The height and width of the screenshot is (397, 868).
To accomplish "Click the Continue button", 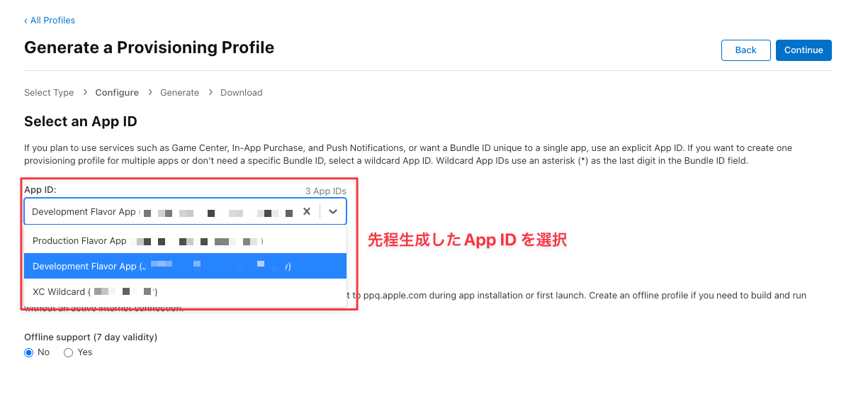I will (x=804, y=50).
